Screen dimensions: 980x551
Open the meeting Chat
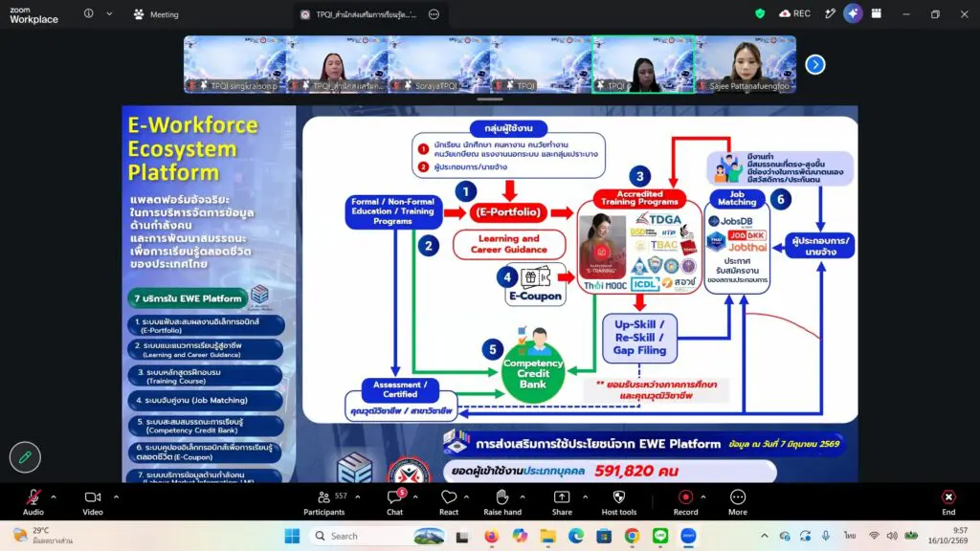[394, 502]
